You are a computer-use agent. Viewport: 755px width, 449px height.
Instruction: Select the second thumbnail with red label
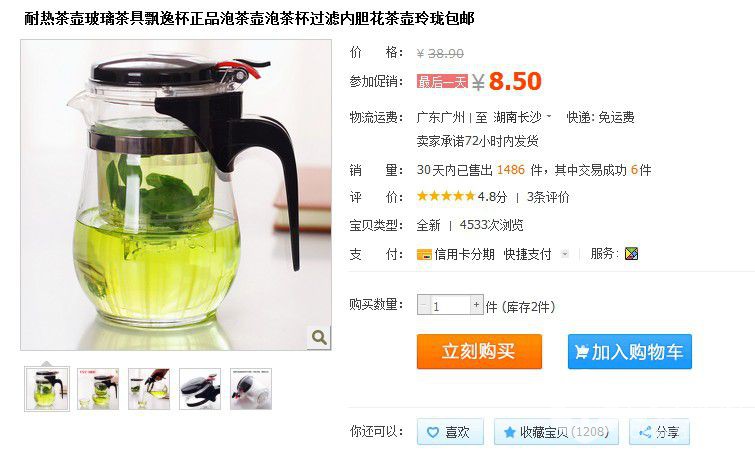pyautogui.click(x=98, y=389)
